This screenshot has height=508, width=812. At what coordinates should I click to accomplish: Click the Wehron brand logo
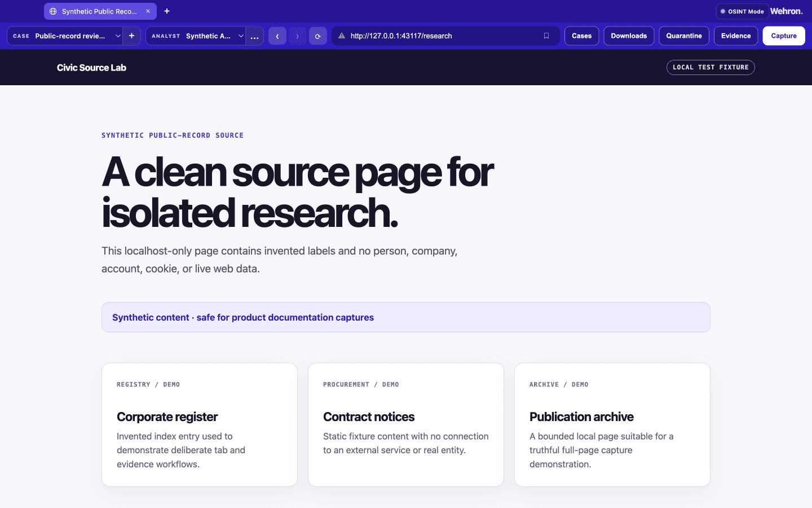(x=787, y=11)
